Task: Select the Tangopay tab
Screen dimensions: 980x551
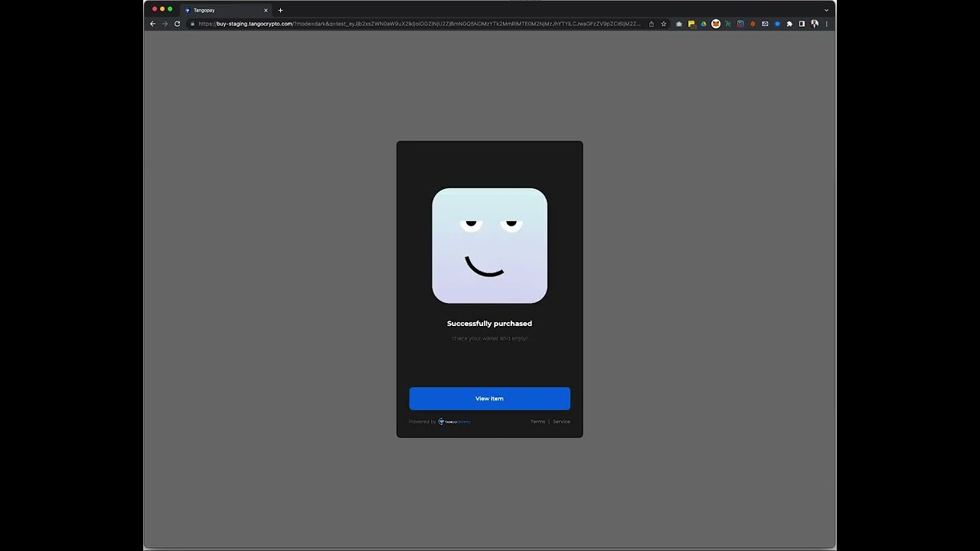Action: 226,10
